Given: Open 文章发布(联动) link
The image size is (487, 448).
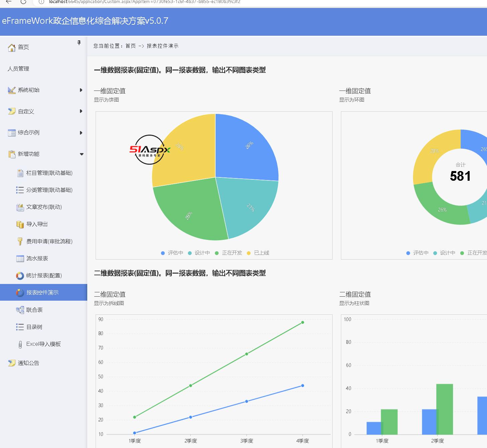Looking at the screenshot, I should click(44, 207).
